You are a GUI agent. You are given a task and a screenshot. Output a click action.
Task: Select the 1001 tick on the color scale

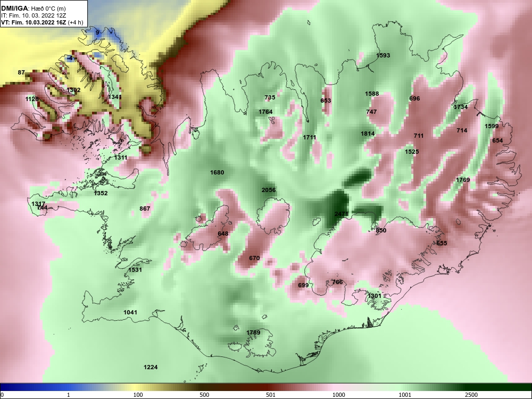(x=405, y=395)
